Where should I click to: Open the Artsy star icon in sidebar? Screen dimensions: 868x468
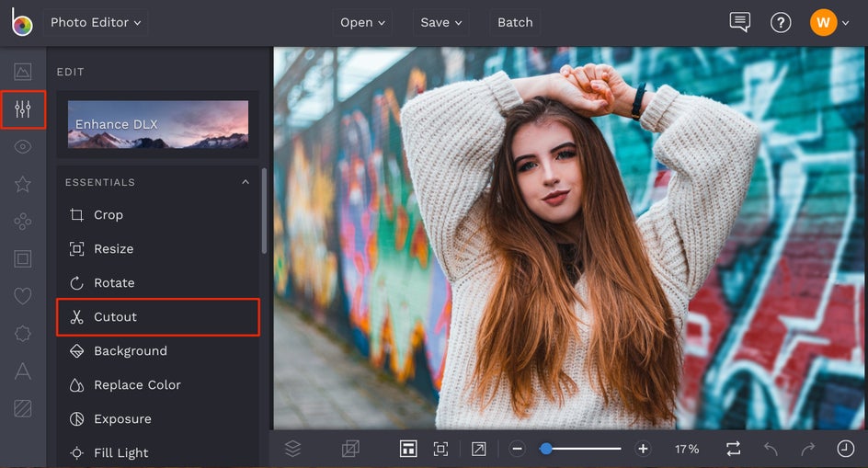point(23,184)
